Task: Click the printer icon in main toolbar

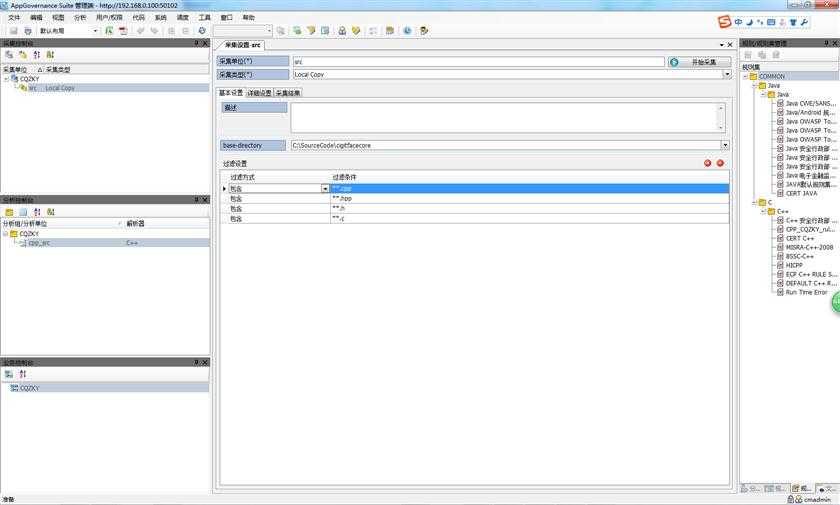Action: click(28, 31)
